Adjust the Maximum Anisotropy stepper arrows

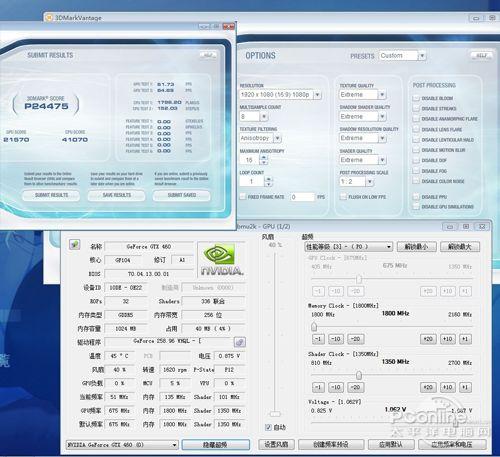tap(264, 160)
